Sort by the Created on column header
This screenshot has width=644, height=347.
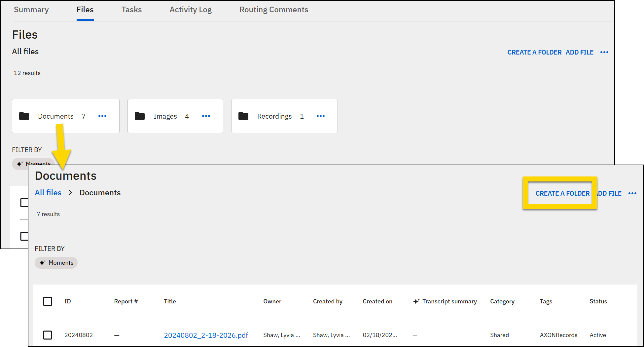click(377, 301)
